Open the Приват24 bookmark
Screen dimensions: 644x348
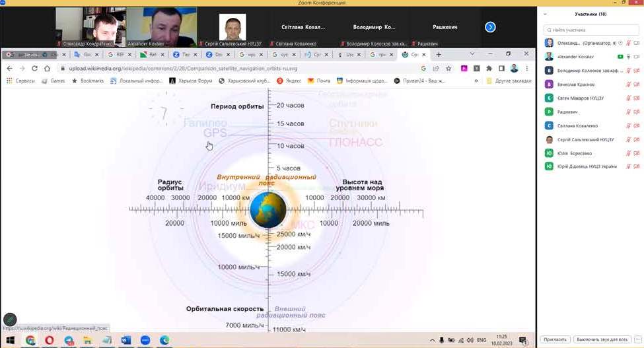pyautogui.click(x=419, y=81)
